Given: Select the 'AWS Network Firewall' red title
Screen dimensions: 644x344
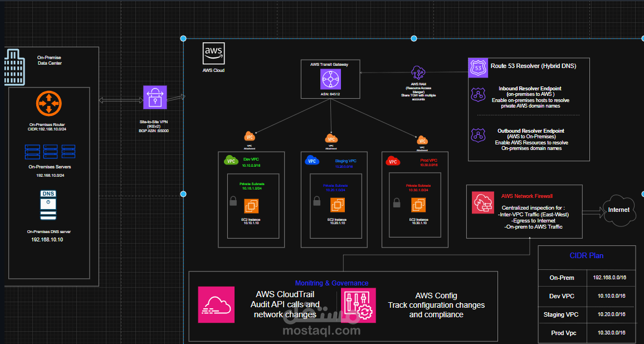Looking at the screenshot, I should (x=528, y=196).
